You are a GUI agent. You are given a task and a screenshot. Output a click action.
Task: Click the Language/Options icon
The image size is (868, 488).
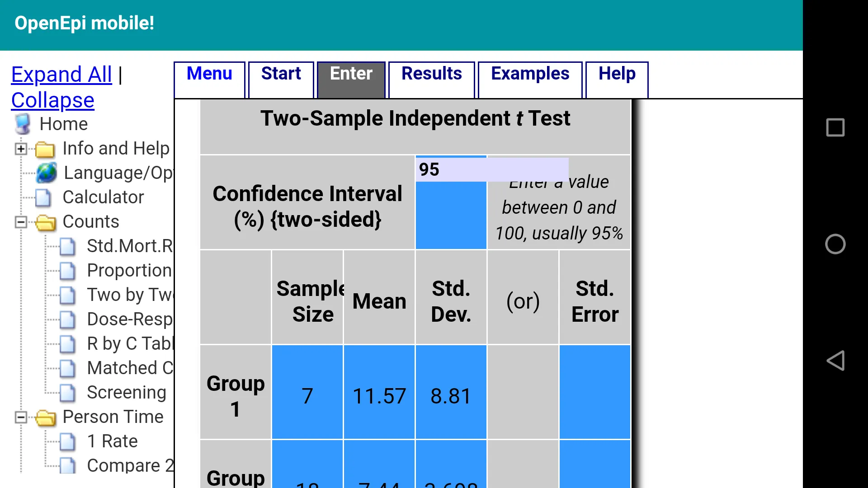[x=47, y=173]
